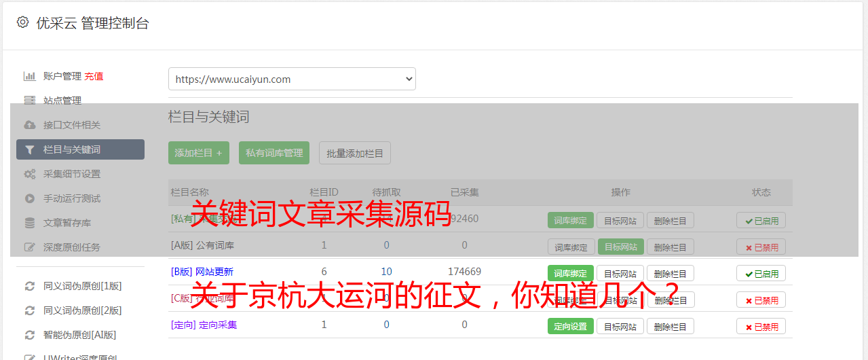Click the bar chart icon for 账户管理
This screenshot has width=868, height=360.
pyautogui.click(x=29, y=76)
